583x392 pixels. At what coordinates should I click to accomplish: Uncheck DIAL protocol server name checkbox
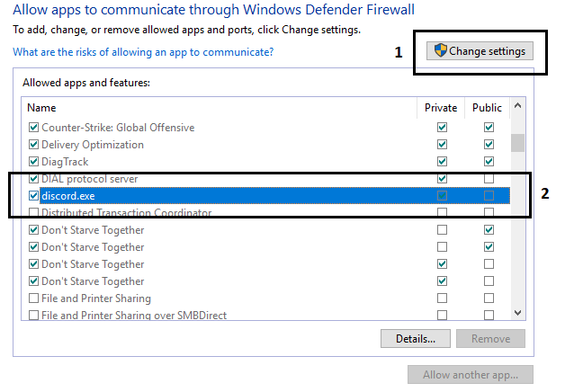coord(33,178)
